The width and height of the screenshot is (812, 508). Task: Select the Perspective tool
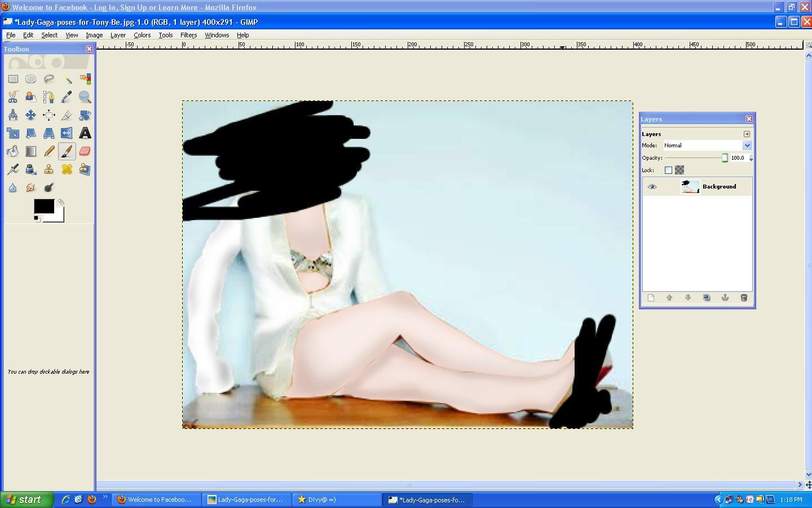pyautogui.click(x=49, y=133)
